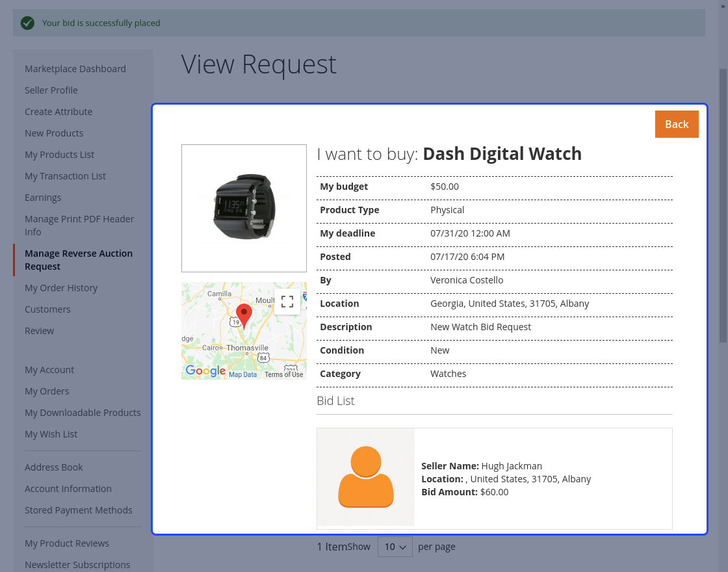Click the map fullscreen toggle icon
Screen dimensions: 728x572
click(x=287, y=302)
